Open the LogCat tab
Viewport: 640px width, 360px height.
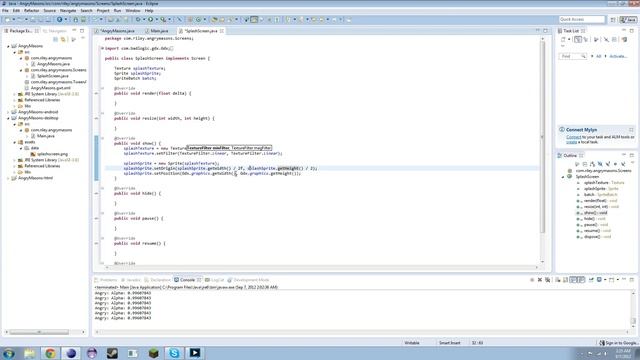click(215, 280)
